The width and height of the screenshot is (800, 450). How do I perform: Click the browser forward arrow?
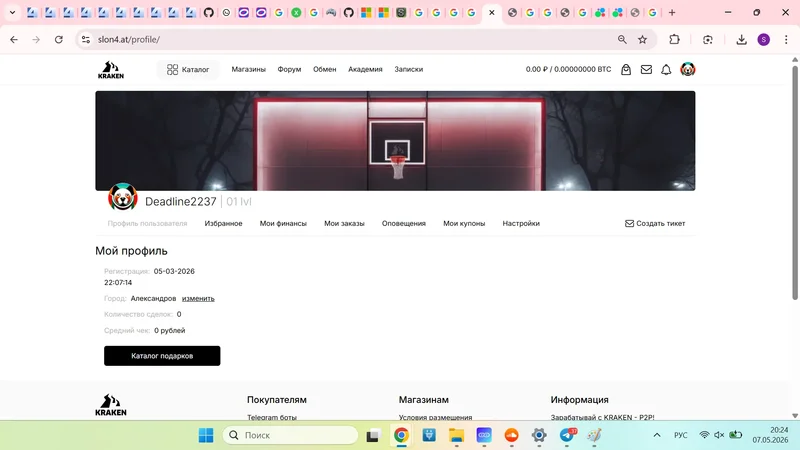(x=36, y=39)
